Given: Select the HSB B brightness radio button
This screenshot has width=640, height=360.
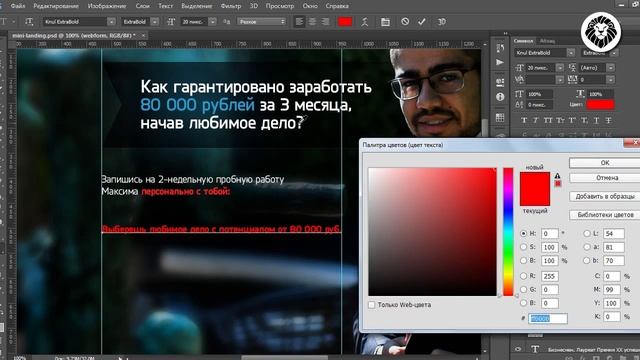Looking at the screenshot, I should 523,260.
